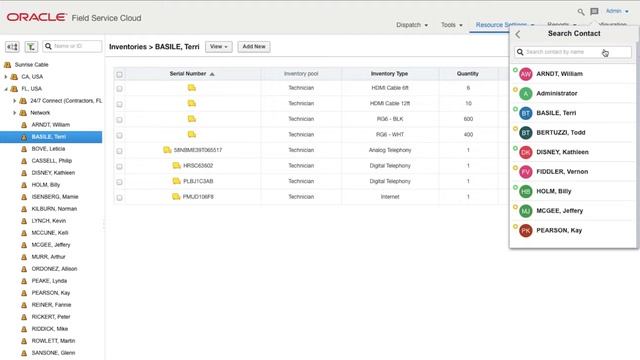Expand the Network tree node

tap(15, 113)
